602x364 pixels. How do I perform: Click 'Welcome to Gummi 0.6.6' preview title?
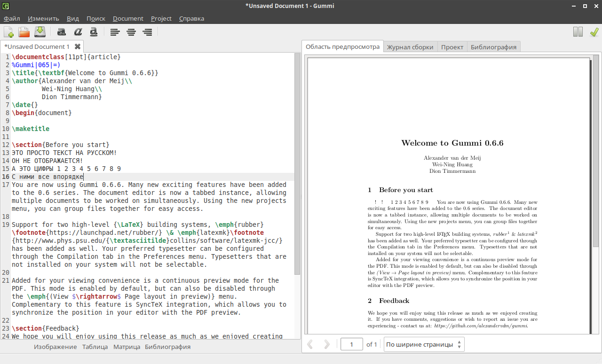click(x=452, y=143)
